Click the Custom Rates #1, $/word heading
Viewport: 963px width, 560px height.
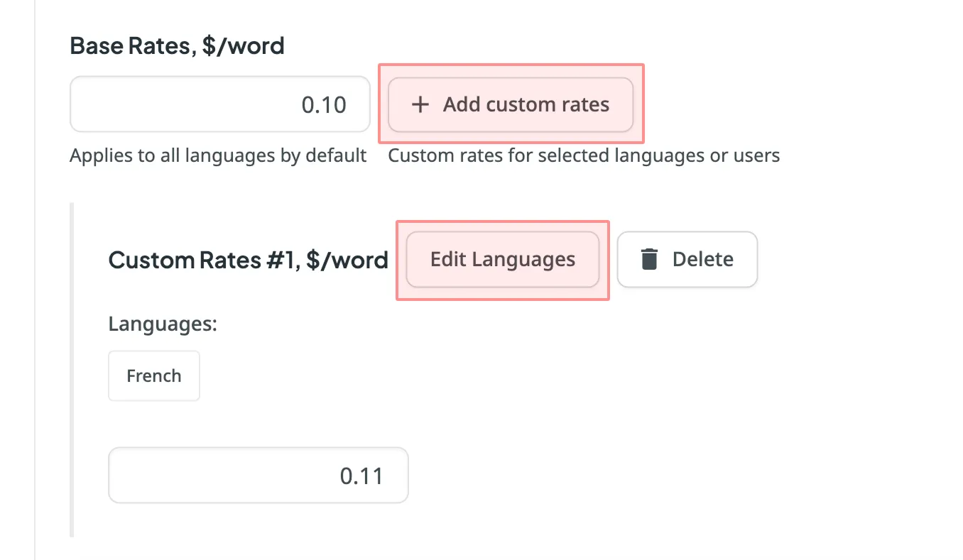coord(248,260)
